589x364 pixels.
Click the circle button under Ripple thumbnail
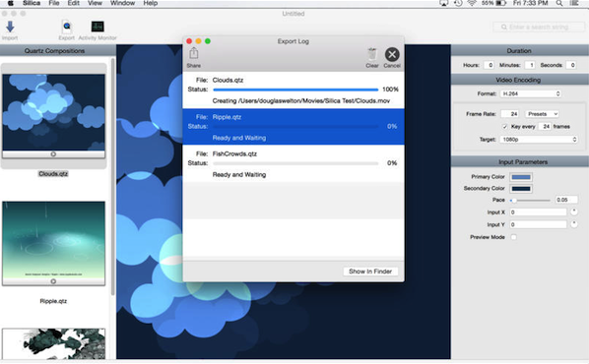point(53,281)
